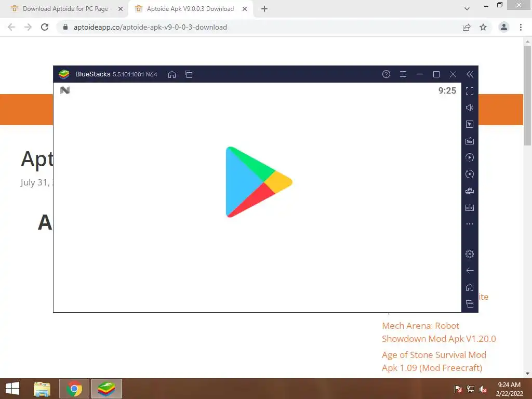The image size is (532, 399).
Task: Click the N notification icon in Android status bar
Action: coord(65,90)
